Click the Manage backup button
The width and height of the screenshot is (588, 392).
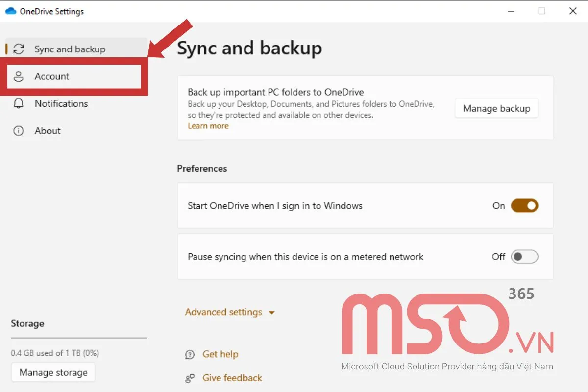pos(496,108)
